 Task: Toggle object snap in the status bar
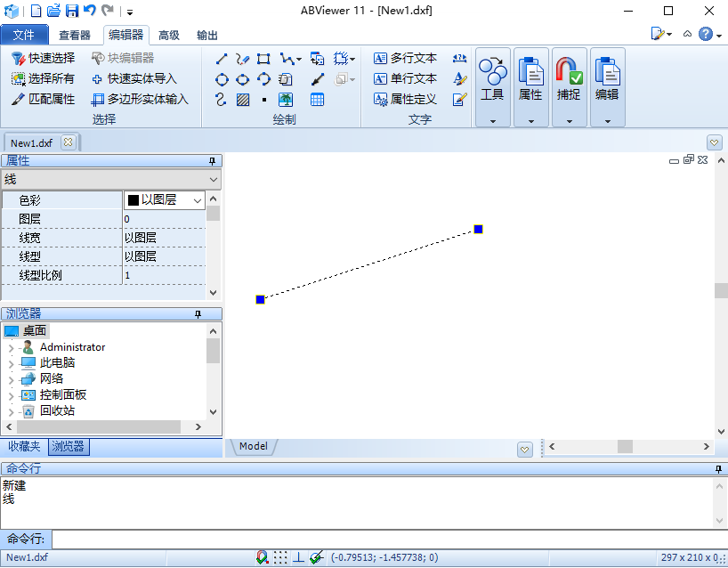[x=263, y=557]
